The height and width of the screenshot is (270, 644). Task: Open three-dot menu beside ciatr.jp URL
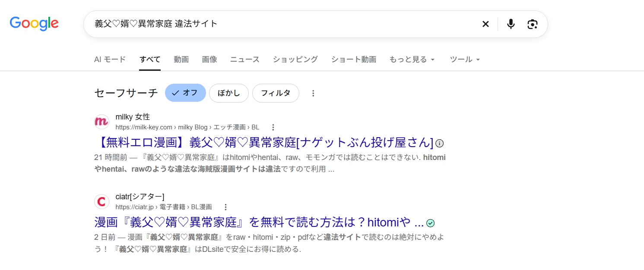tap(225, 207)
